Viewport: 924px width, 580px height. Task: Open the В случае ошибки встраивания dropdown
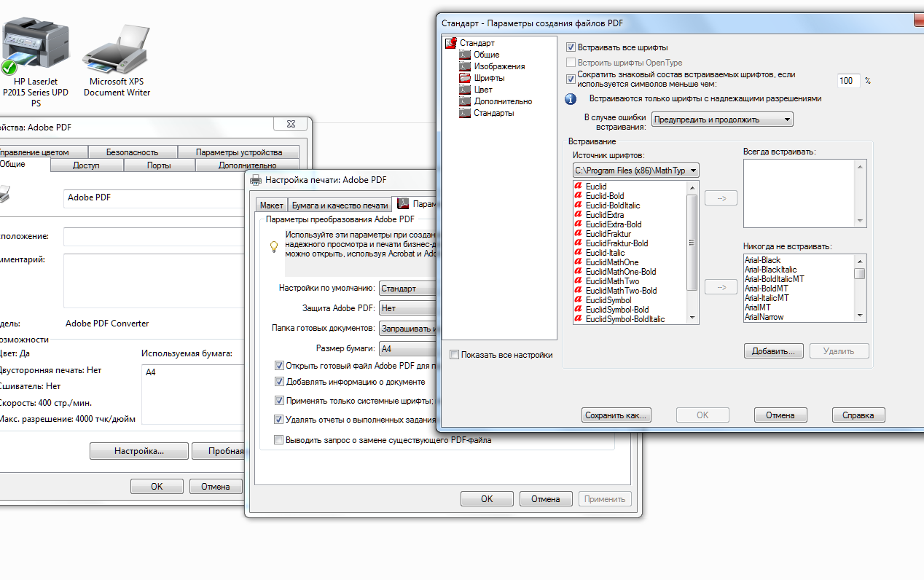pyautogui.click(x=722, y=119)
